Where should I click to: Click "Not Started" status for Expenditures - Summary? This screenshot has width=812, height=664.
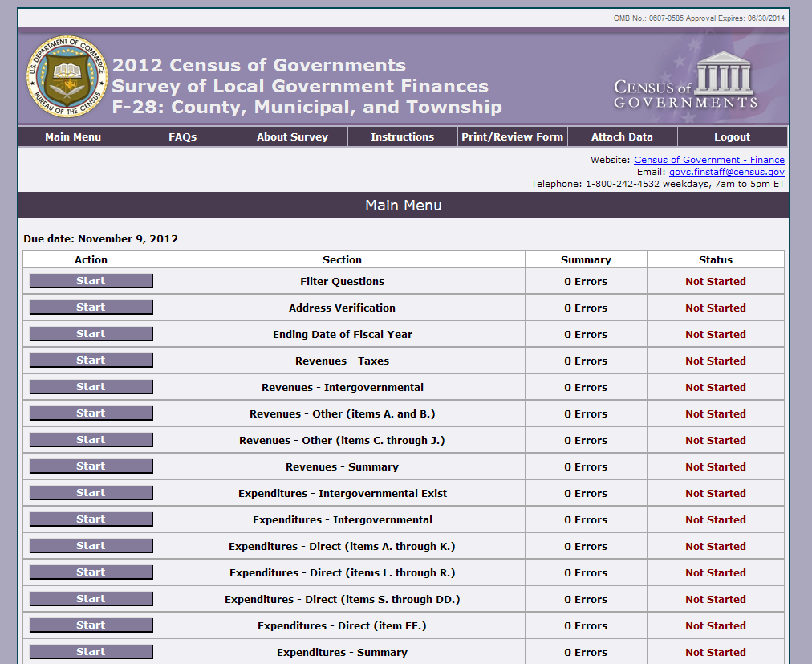point(716,652)
